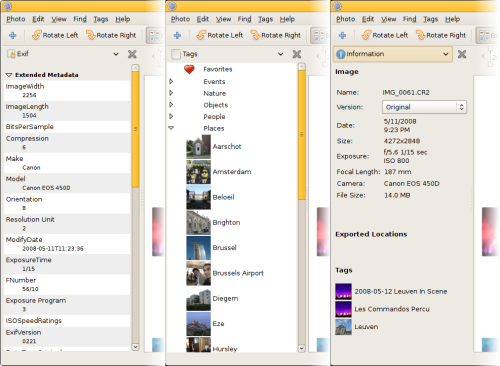Click scroll down arrow in Exif panel

[x=135, y=347]
